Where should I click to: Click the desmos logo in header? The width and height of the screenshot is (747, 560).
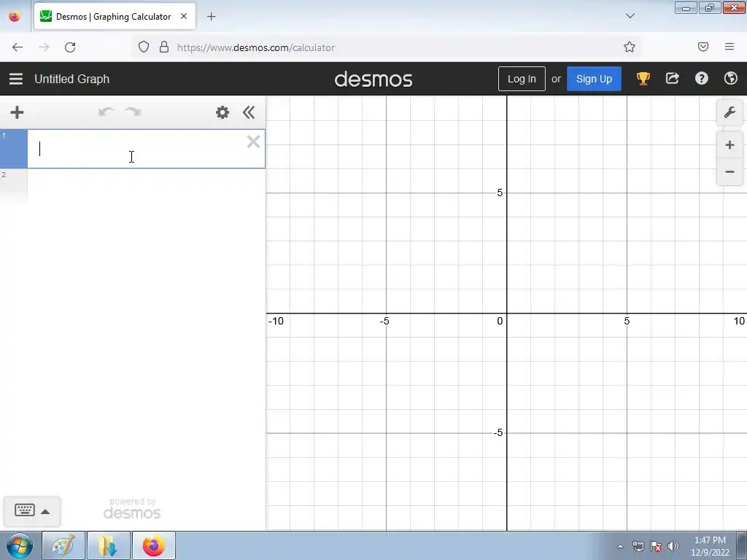(373, 79)
